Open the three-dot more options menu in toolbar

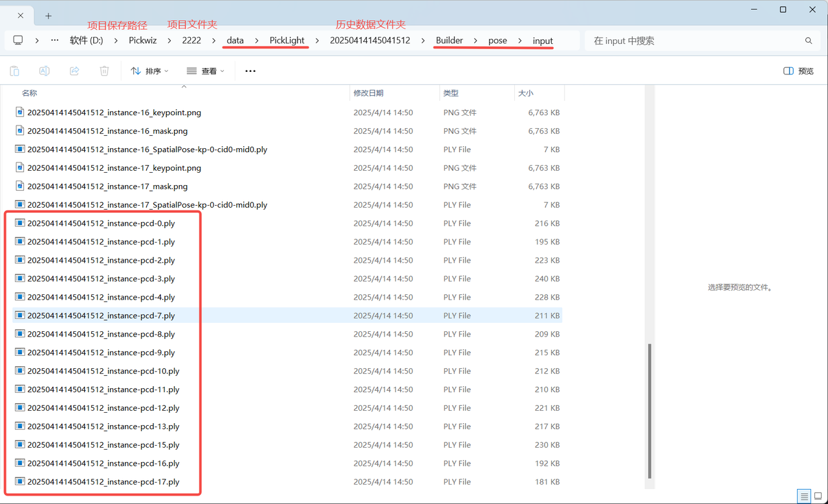pos(250,71)
